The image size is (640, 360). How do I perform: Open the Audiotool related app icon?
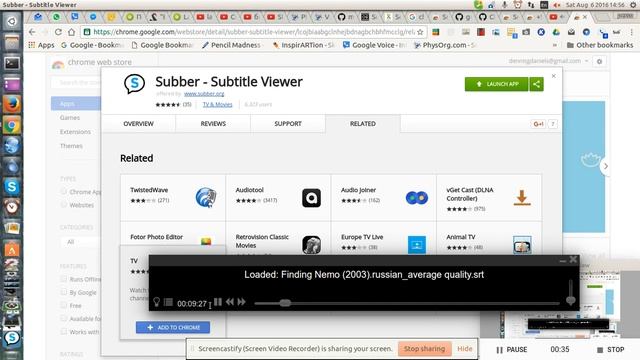pos(311,198)
